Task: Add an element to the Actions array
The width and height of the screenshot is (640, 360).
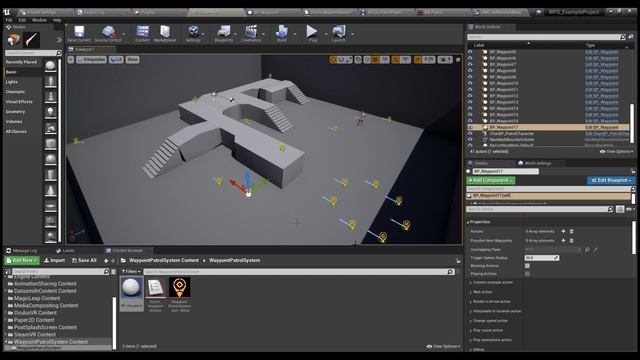Action: (563, 231)
